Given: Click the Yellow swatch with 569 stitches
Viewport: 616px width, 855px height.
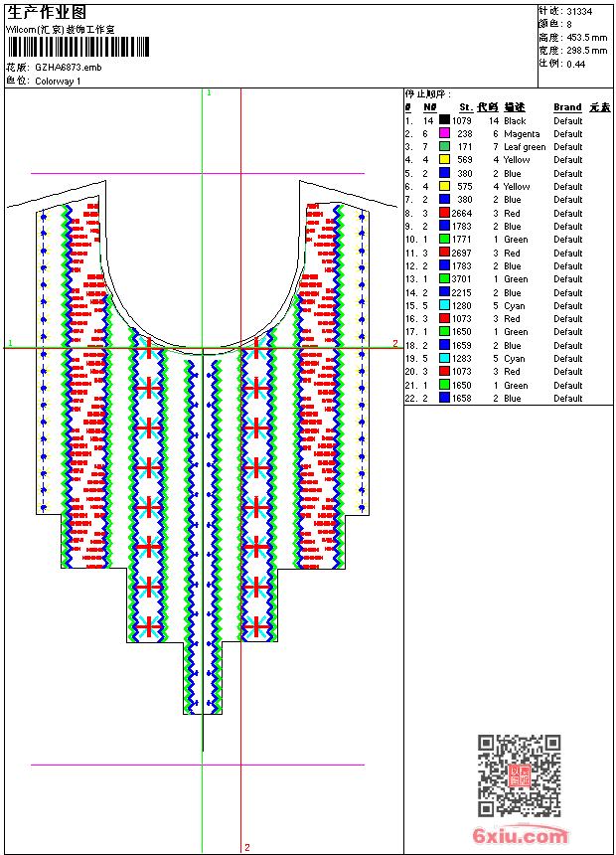Looking at the screenshot, I should tap(444, 160).
